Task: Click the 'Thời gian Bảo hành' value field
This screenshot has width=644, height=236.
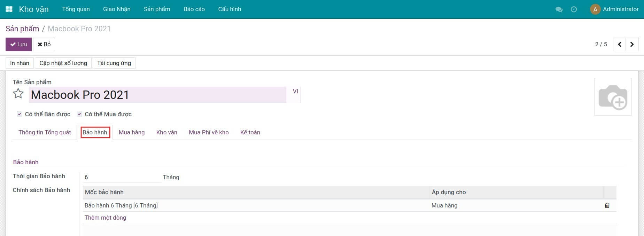Action: pos(122,177)
